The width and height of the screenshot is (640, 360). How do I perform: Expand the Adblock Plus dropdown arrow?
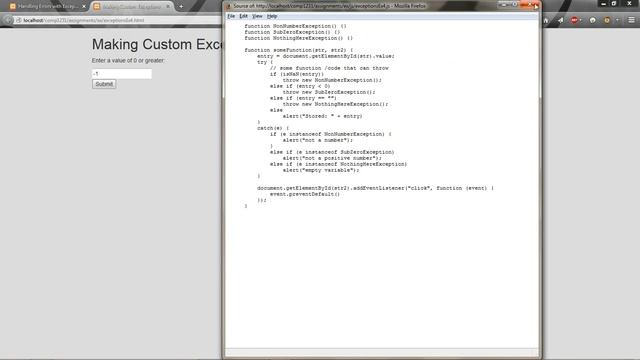click(580, 20)
